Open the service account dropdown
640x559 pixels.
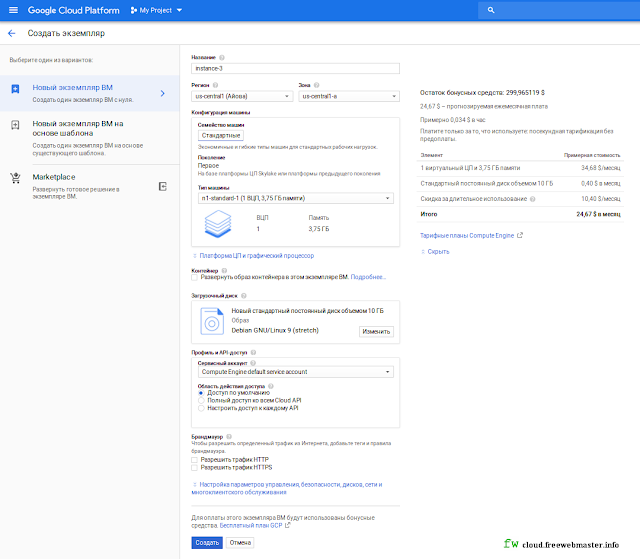296,372
